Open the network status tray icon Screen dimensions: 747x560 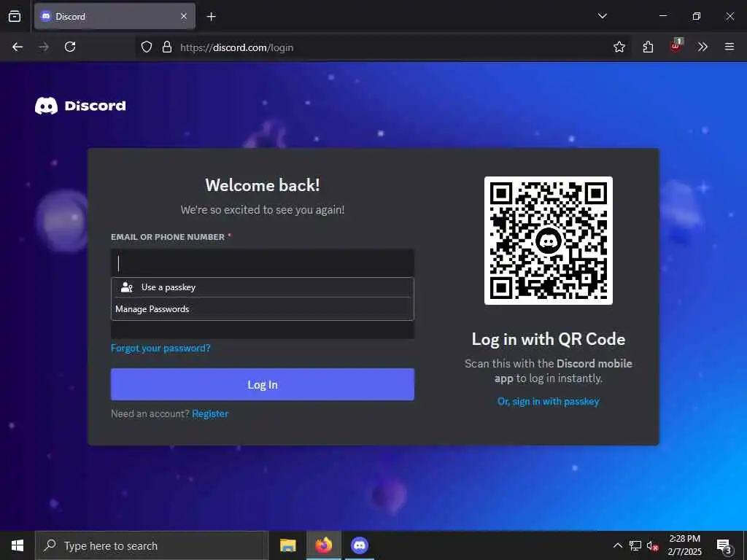(635, 545)
